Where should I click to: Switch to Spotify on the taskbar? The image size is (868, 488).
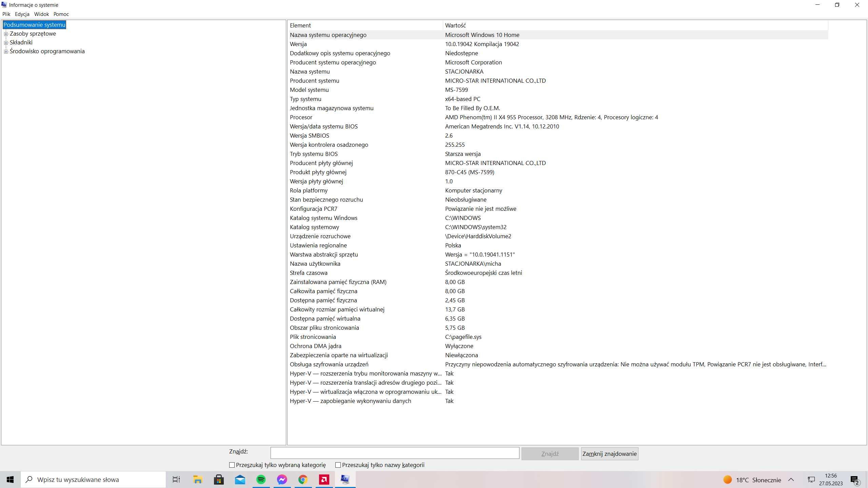pyautogui.click(x=261, y=480)
